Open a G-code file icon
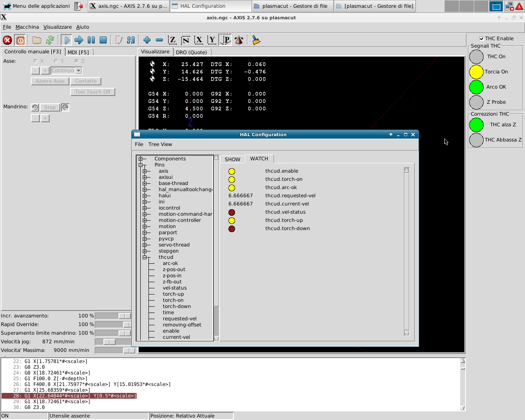Viewport: 525px width, 420px height. (37, 40)
